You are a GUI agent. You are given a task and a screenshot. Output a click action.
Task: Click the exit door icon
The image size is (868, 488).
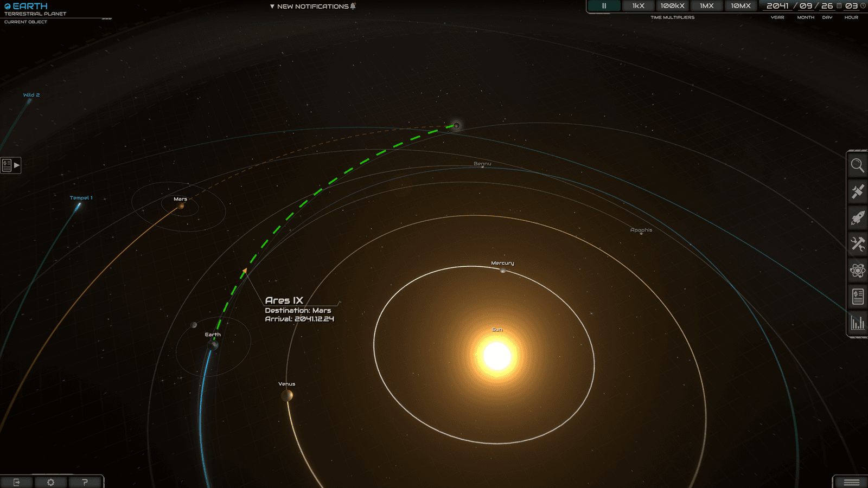click(17, 482)
